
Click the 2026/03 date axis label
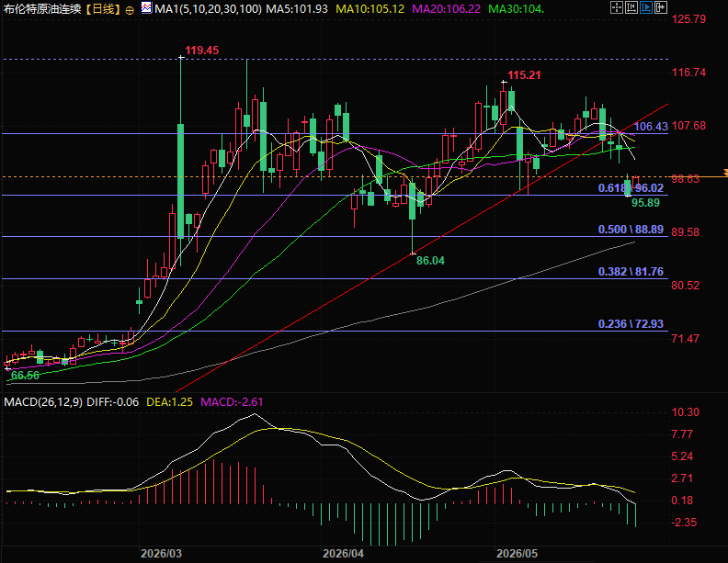coord(161,554)
